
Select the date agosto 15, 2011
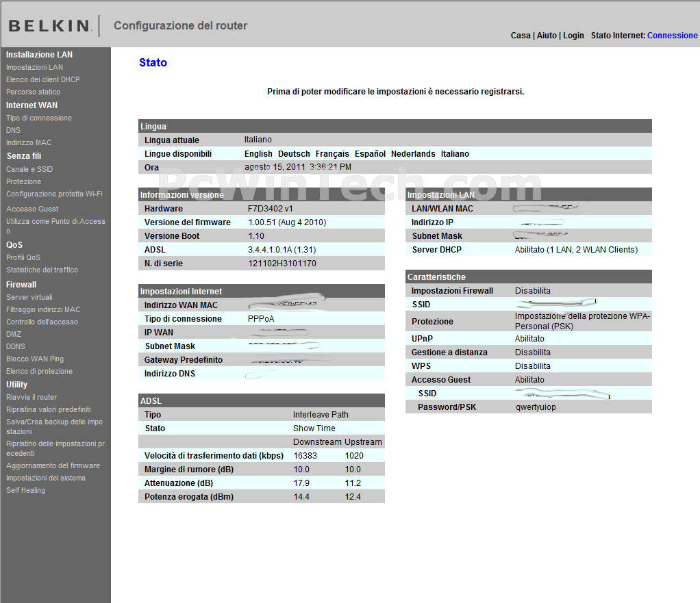click(x=275, y=167)
